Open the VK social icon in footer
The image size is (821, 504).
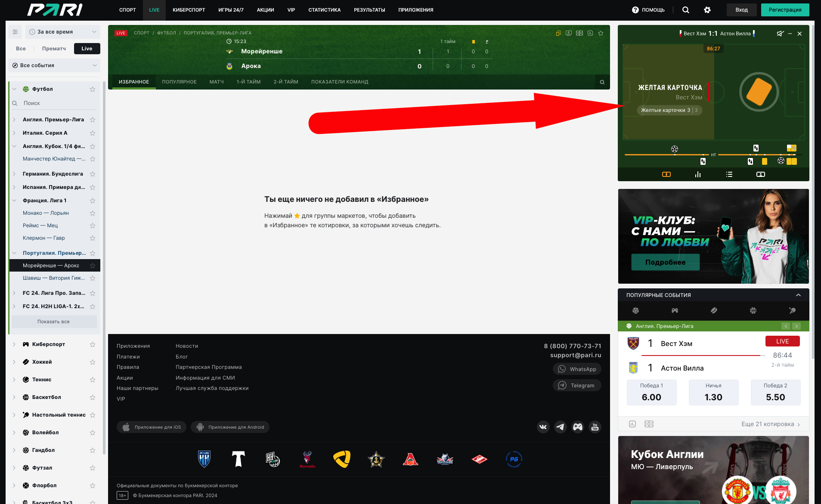pos(543,427)
